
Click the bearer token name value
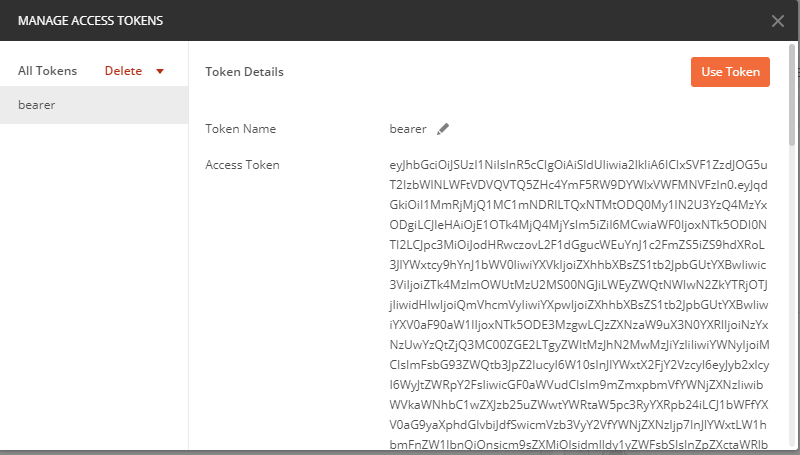click(408, 129)
